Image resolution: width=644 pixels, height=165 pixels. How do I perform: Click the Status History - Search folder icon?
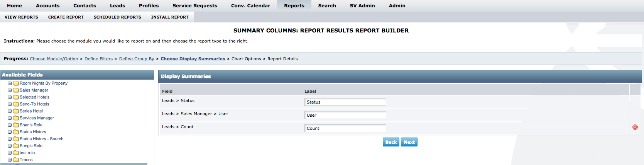tap(16, 139)
